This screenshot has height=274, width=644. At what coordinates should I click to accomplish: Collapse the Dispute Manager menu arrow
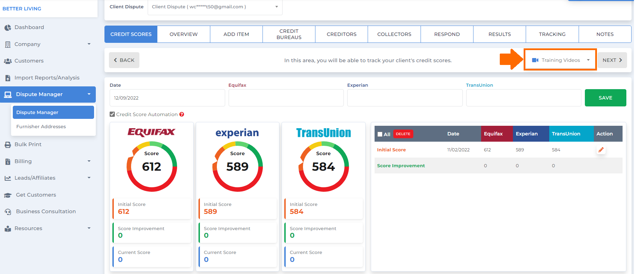click(x=89, y=94)
